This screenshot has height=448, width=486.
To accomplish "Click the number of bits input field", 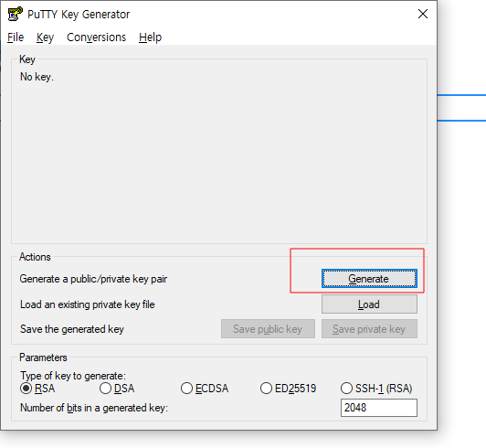I will [x=379, y=408].
